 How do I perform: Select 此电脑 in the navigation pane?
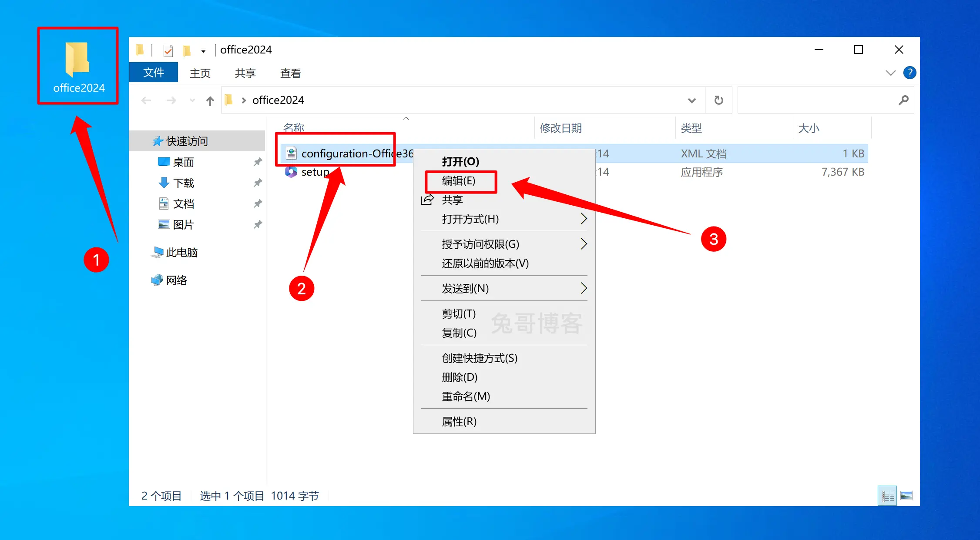(181, 252)
